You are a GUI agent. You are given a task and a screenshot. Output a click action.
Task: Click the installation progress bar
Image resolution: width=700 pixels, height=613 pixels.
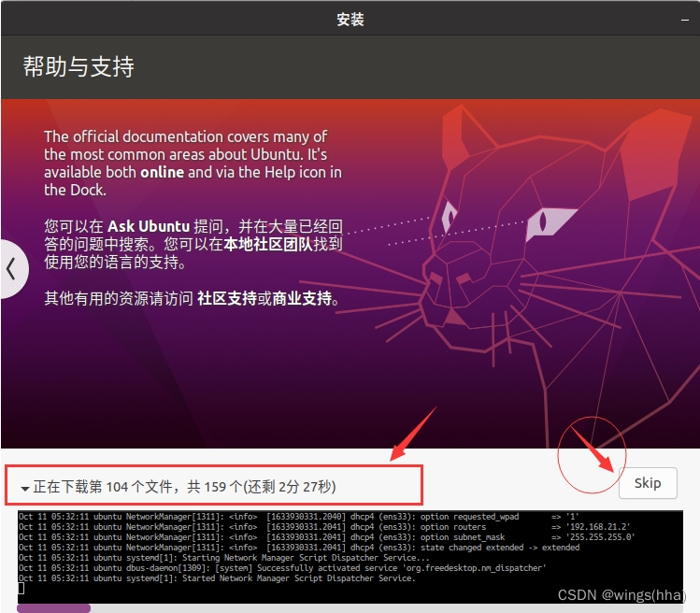[350, 608]
